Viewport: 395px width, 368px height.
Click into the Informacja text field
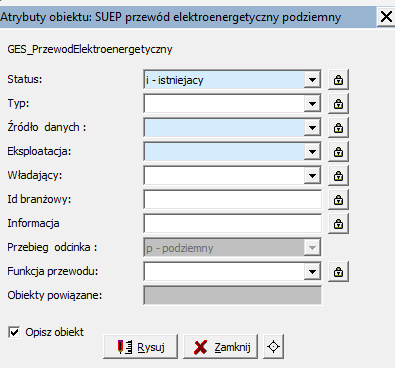233,224
